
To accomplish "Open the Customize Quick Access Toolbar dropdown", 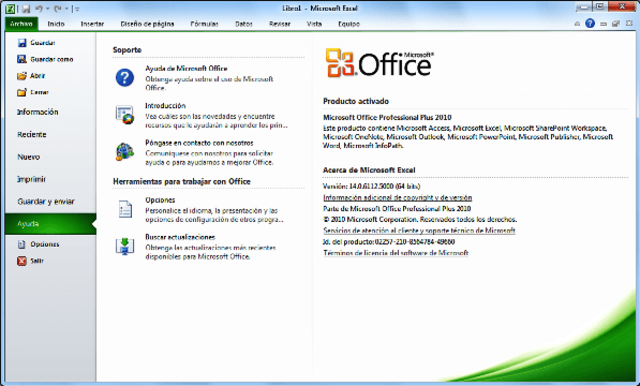I will (x=77, y=9).
